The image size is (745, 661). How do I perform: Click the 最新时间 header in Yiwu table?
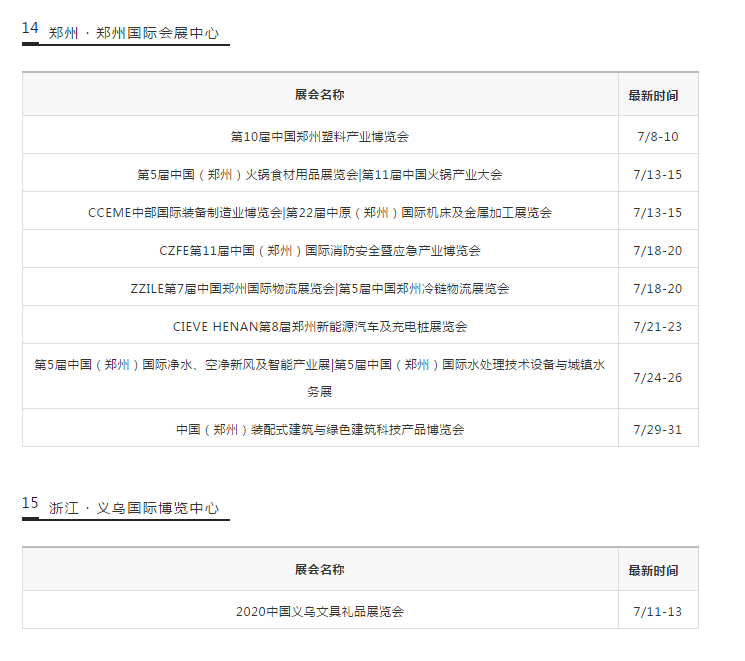[653, 570]
